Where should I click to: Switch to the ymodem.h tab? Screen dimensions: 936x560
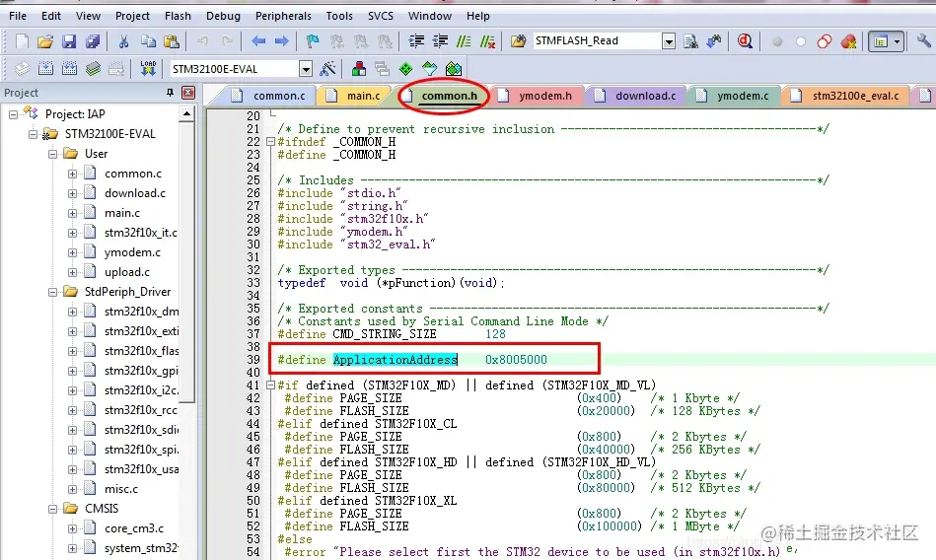544,96
